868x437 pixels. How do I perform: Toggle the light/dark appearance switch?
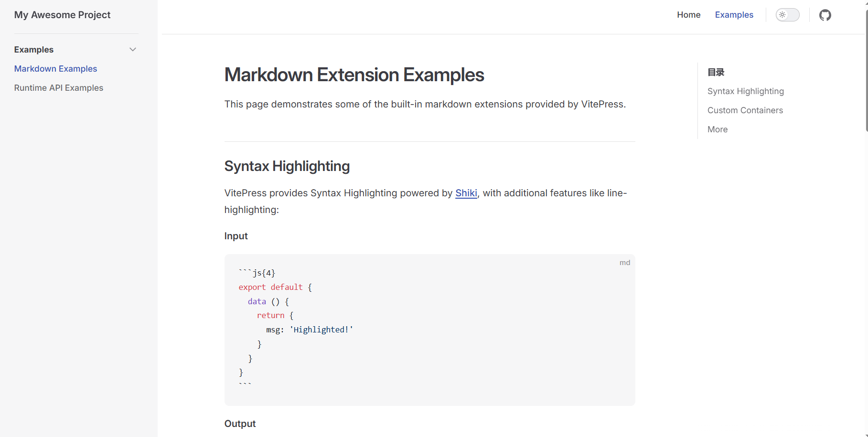pos(787,15)
